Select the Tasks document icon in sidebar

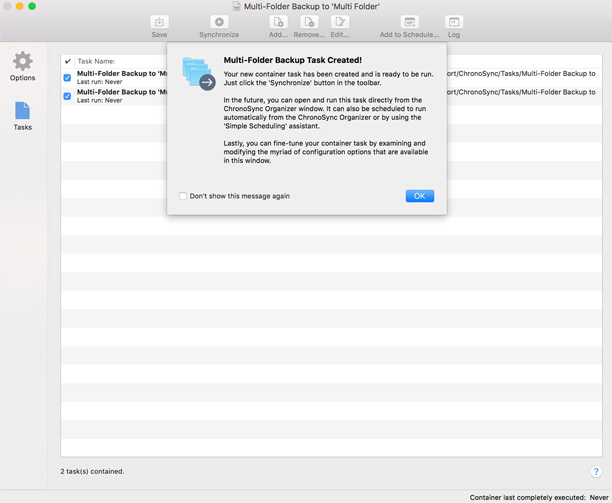23,110
